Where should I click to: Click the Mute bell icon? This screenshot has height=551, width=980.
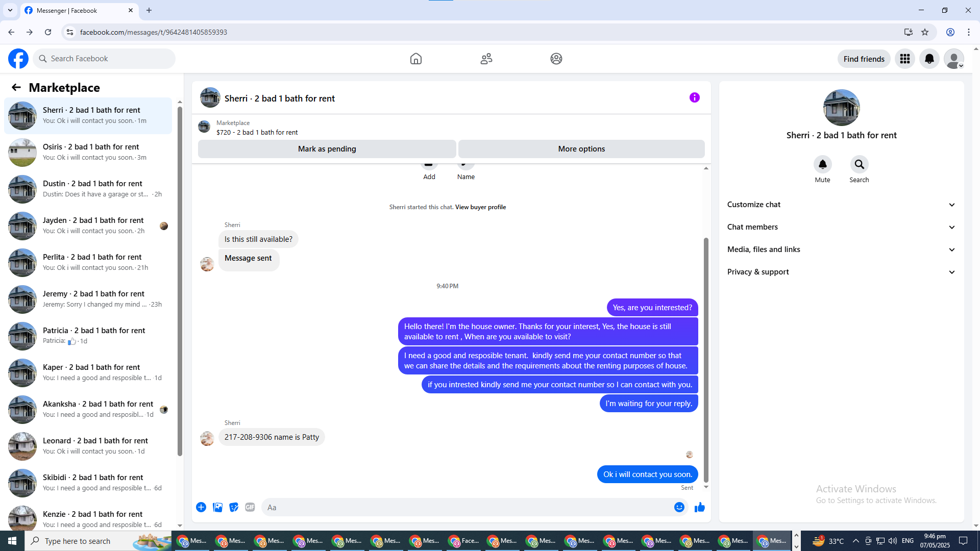tap(822, 164)
